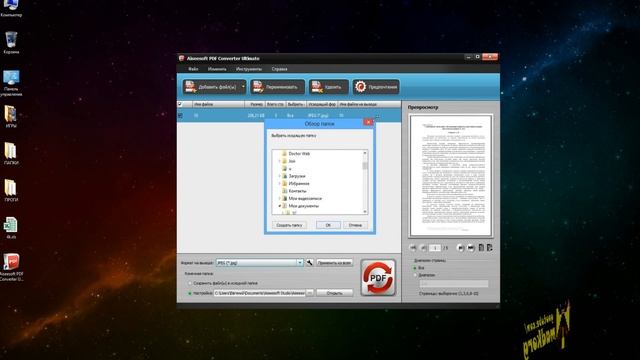Open the Панель управления desktop icon

(x=11, y=83)
